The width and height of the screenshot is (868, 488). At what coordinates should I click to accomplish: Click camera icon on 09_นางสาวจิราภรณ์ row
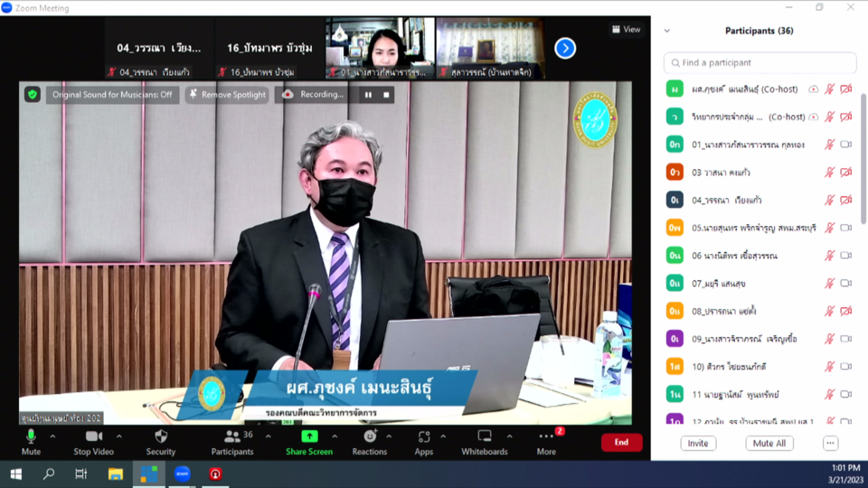846,338
